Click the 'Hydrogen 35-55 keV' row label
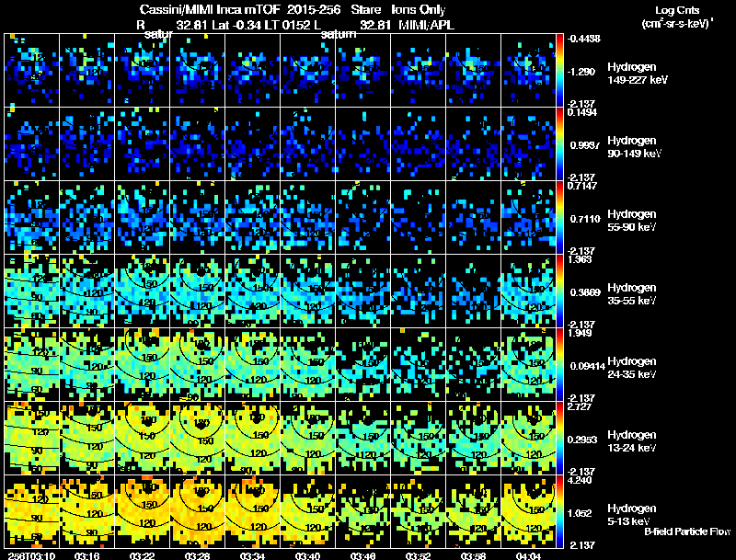 [632, 294]
